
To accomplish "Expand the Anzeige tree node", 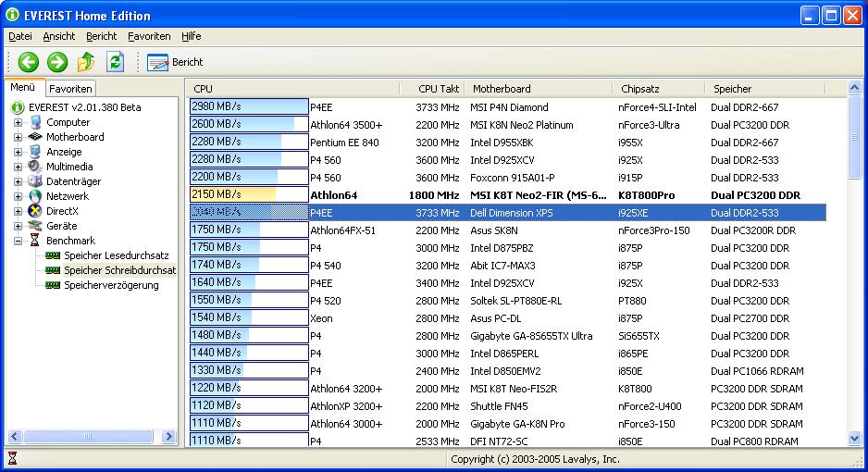I will click(x=18, y=152).
